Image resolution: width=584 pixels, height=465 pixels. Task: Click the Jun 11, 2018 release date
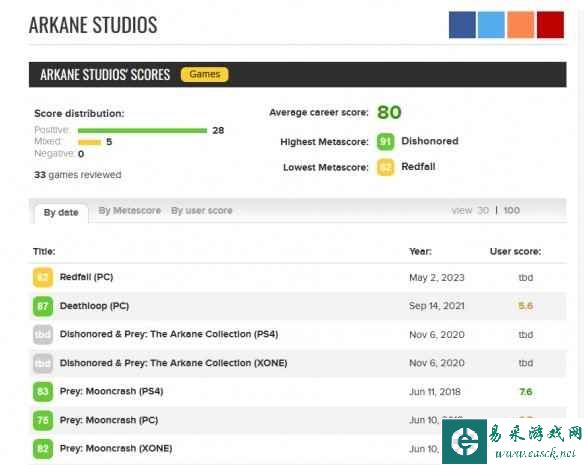click(435, 392)
